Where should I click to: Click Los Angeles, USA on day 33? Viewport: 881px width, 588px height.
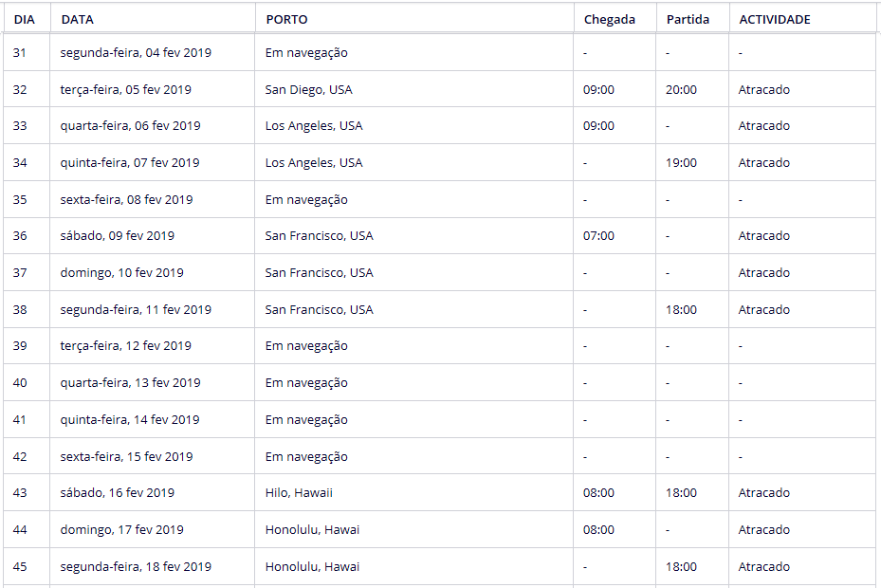314,126
